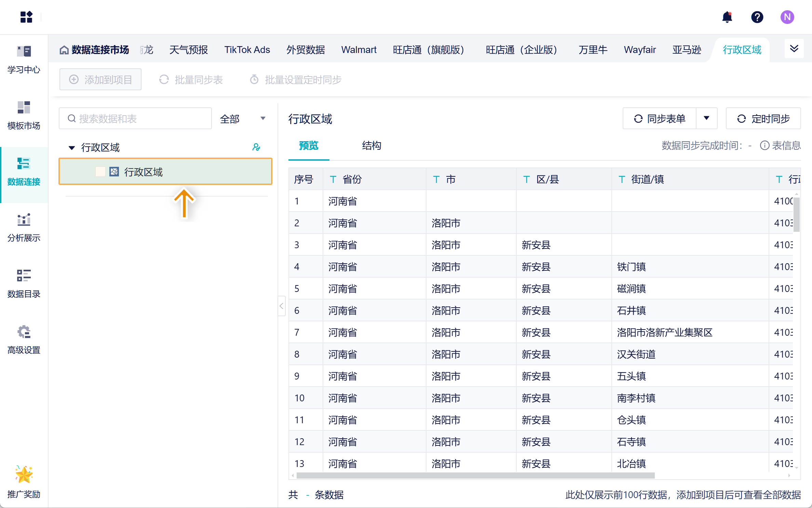Image resolution: width=812 pixels, height=508 pixels.
Task: Collapse the 行政区域 tree group
Action: 72,148
